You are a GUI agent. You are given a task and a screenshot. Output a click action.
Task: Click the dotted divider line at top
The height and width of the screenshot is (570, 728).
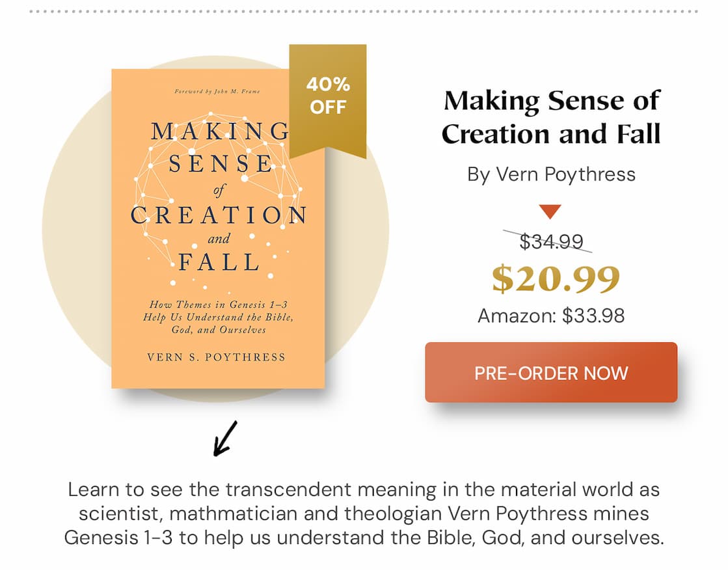point(364,11)
